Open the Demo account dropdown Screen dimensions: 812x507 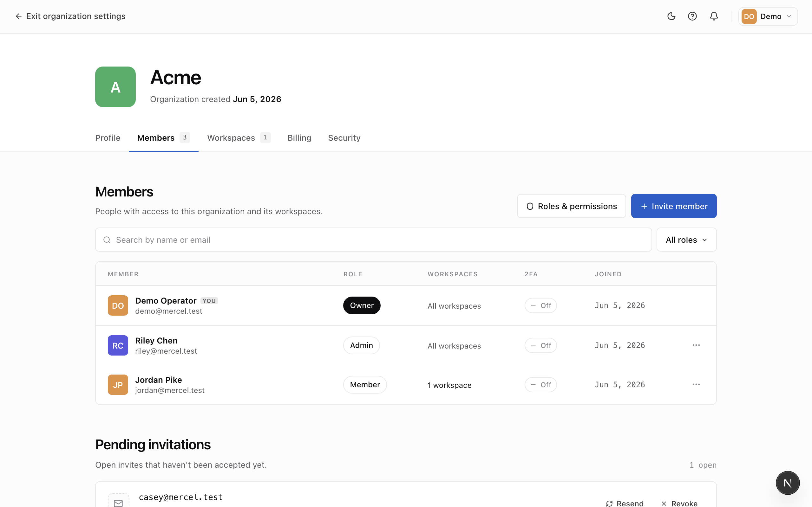[768, 16]
